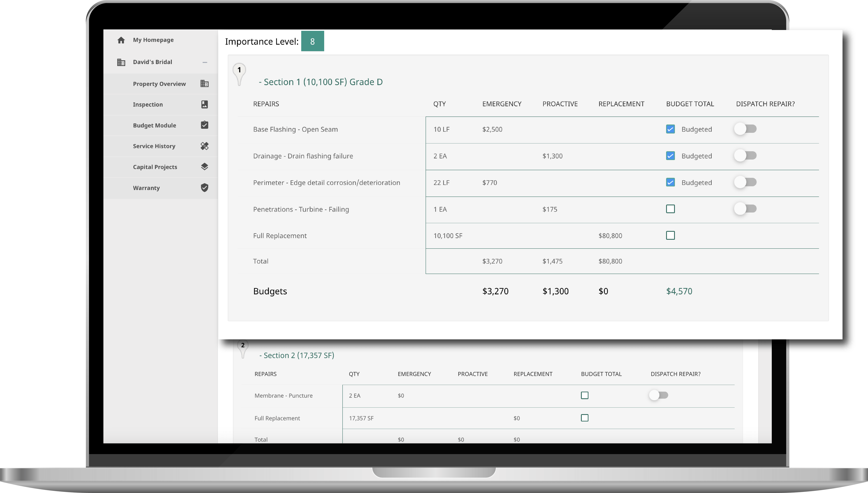The image size is (868, 493).
Task: Check budget box for Section 2 Full Replacement
Action: 585,418
